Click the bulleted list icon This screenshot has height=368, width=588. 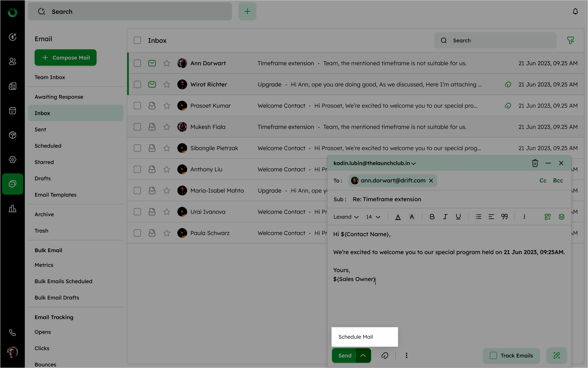[x=478, y=217]
